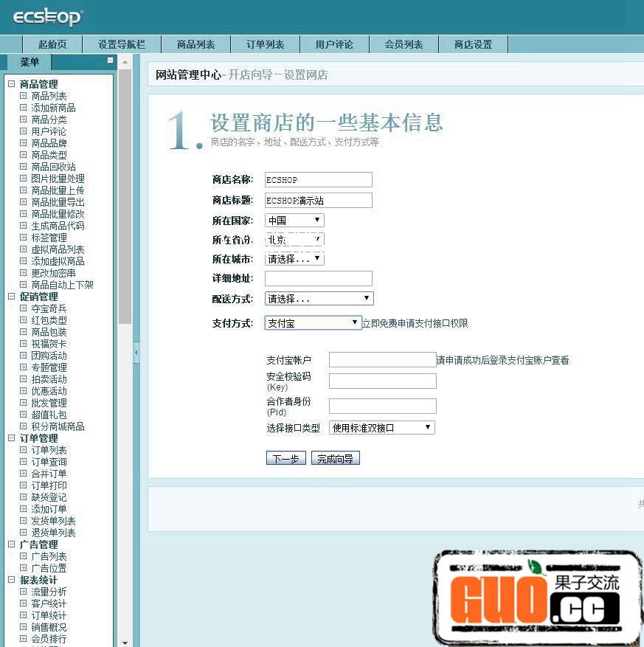Collapse the 订单管理 tree section
644x647 pixels.
tap(12, 438)
